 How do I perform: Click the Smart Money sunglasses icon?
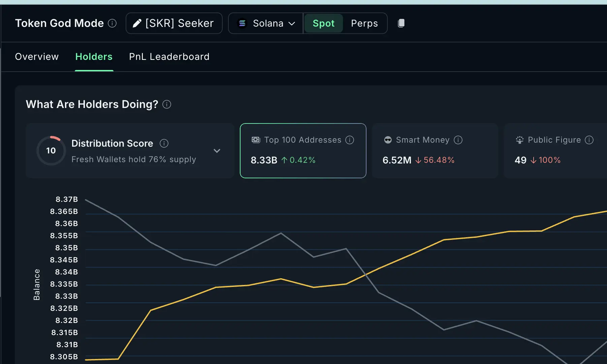[388, 140]
